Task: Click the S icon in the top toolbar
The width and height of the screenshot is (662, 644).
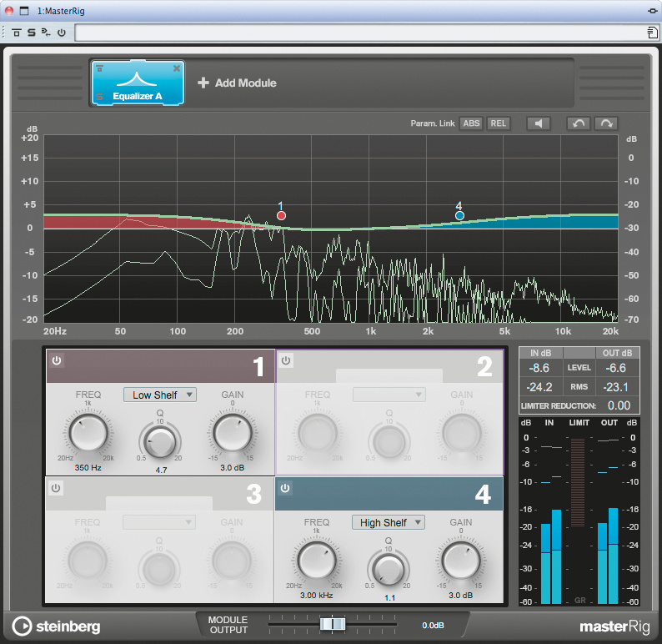Action: tap(31, 33)
